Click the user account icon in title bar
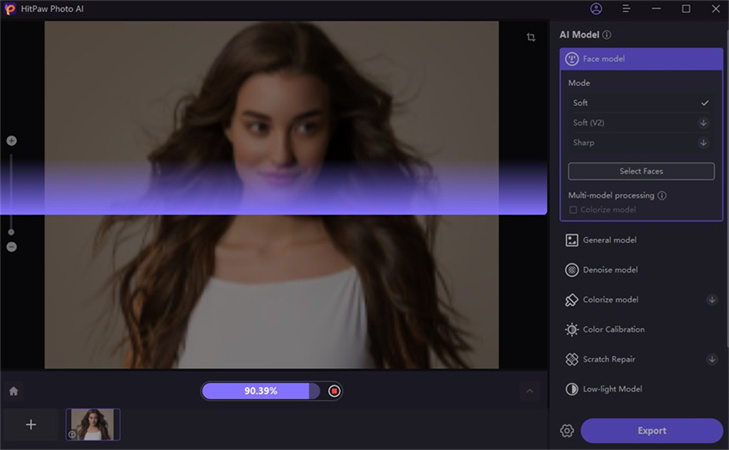Viewport: 729px width, 450px height. (596, 8)
